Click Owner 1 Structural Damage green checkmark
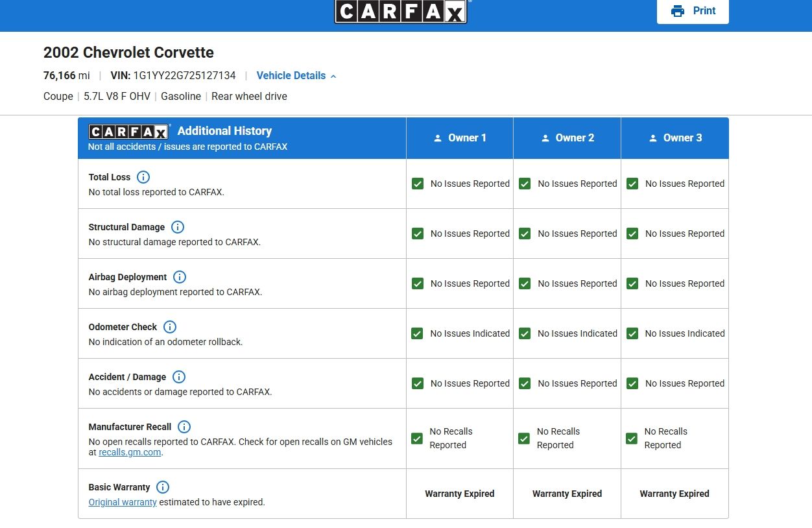 coord(418,234)
